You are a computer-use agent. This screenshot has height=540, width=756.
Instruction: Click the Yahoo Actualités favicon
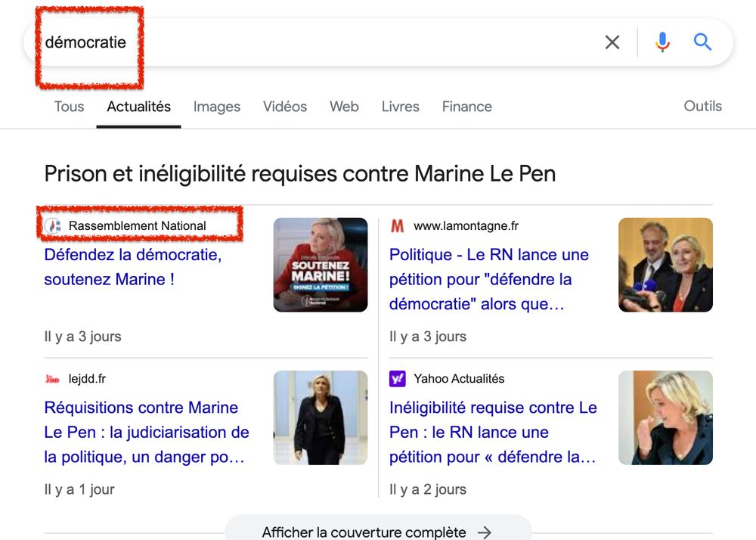396,378
